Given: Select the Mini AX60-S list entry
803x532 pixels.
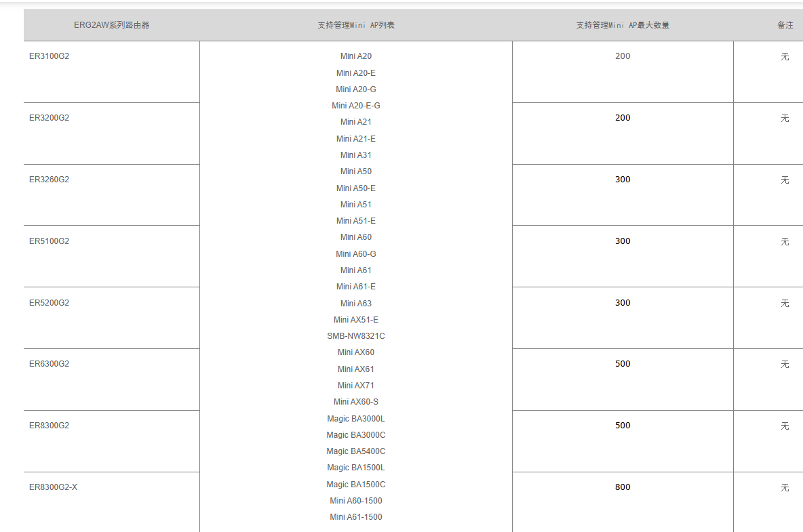Looking at the screenshot, I should click(x=355, y=402).
